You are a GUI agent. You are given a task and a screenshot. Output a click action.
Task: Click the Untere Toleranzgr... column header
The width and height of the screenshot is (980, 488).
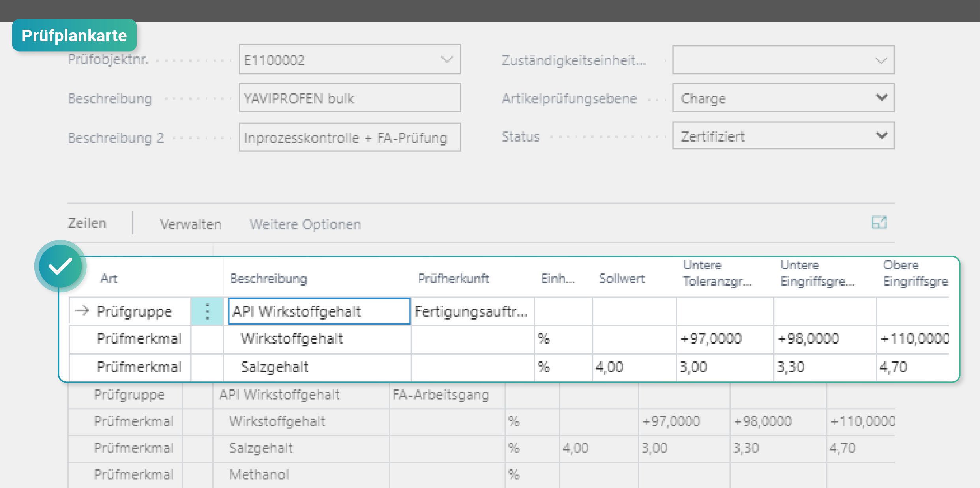click(x=717, y=273)
